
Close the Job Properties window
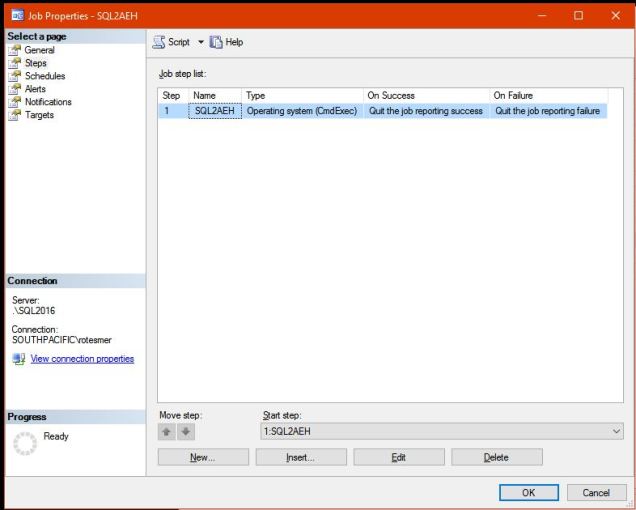point(615,15)
